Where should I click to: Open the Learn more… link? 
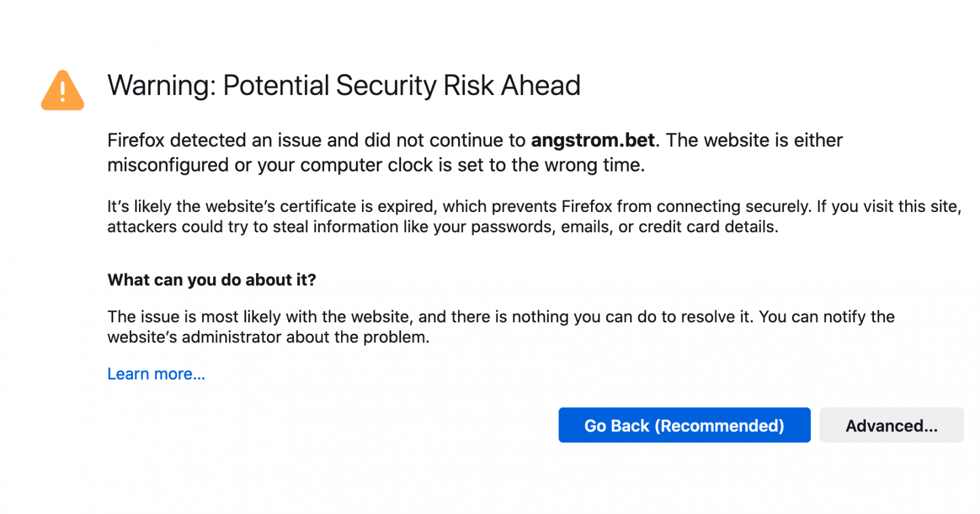[x=156, y=374]
